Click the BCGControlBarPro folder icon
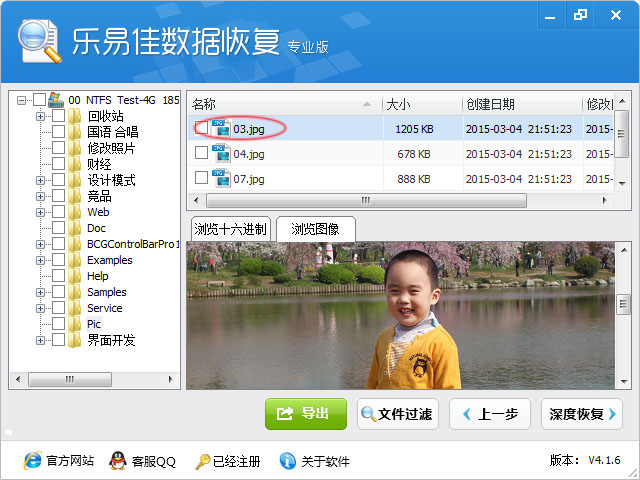Screen dimensions: 640x480 (74, 244)
